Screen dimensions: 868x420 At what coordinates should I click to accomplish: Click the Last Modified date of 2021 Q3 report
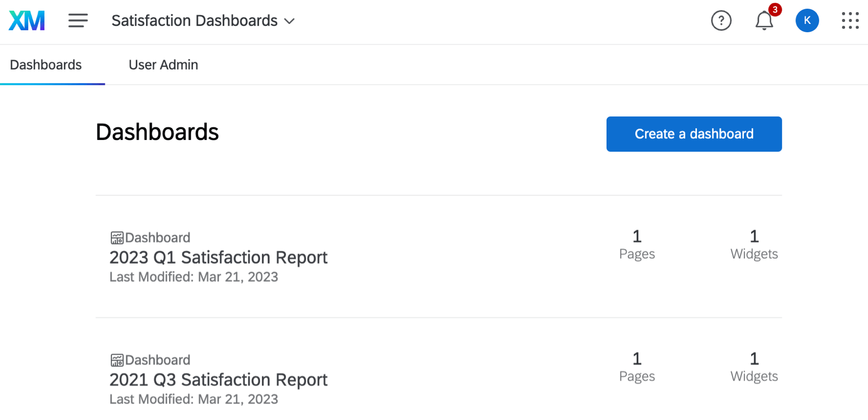(194, 399)
